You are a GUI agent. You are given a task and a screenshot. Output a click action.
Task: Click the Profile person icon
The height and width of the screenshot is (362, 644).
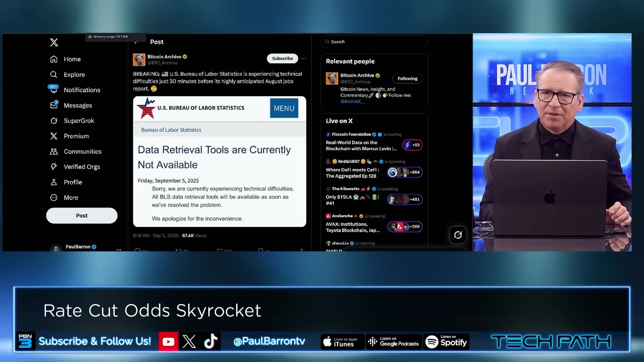point(54,182)
